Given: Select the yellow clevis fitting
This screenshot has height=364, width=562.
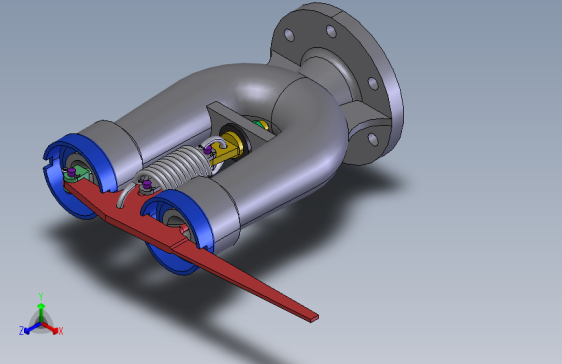Looking at the screenshot, I should click(228, 148).
